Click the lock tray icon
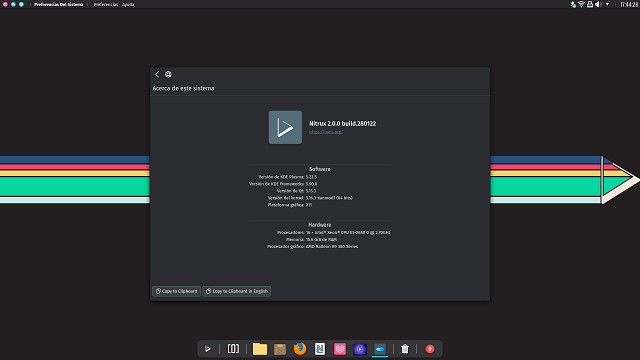 (590, 4)
